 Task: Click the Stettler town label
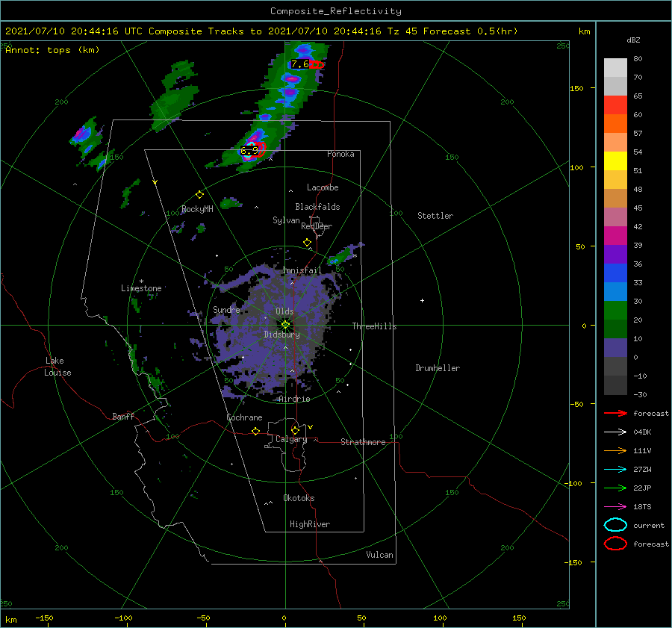coord(435,216)
